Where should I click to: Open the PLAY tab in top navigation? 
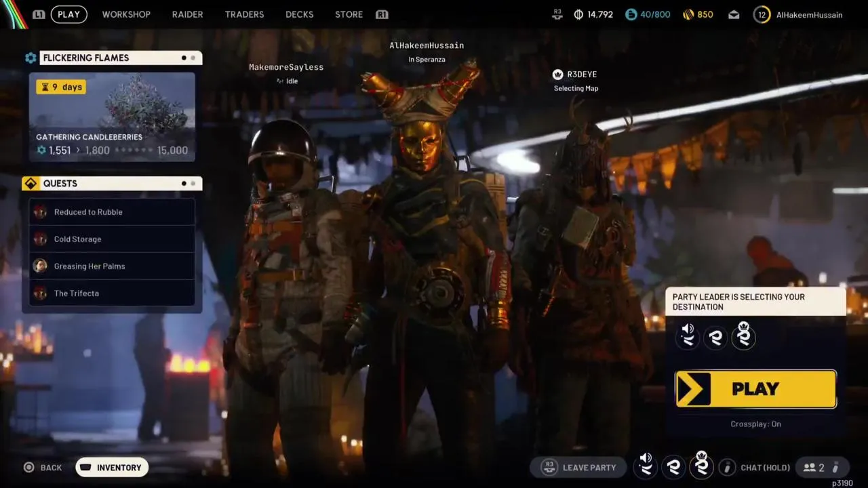pos(68,14)
